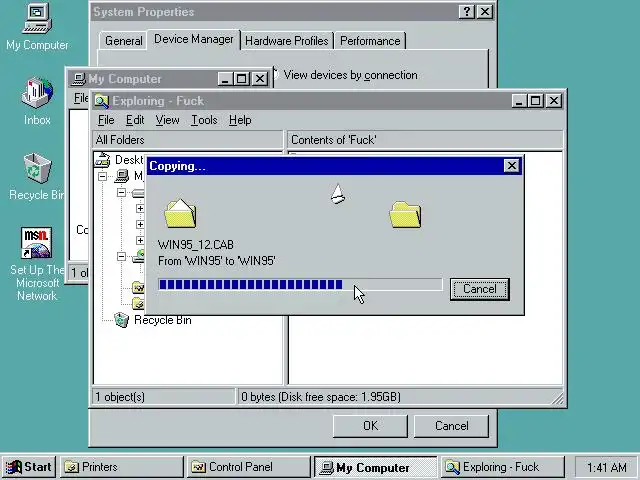
Task: Open the Start menu
Action: click(29, 467)
